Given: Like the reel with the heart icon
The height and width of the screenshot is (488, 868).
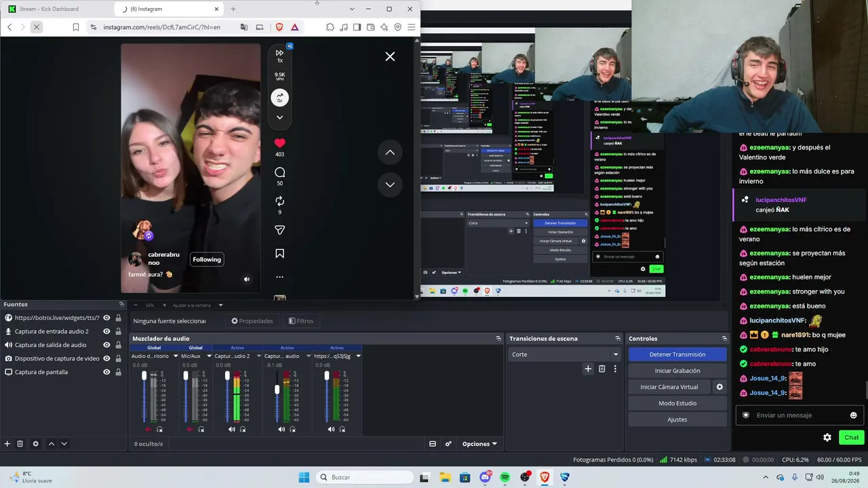Looking at the screenshot, I should coord(279,143).
